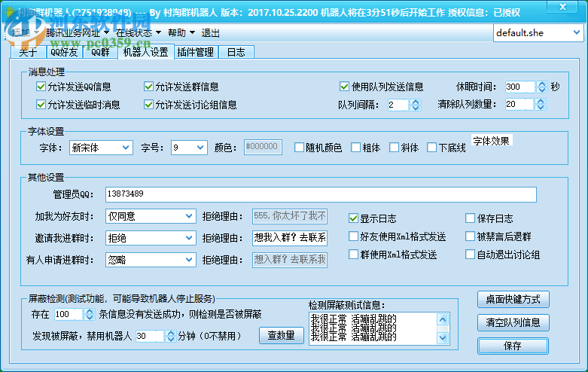Decrease 存在 message count spinner
This screenshot has height=372, width=588.
point(90,317)
